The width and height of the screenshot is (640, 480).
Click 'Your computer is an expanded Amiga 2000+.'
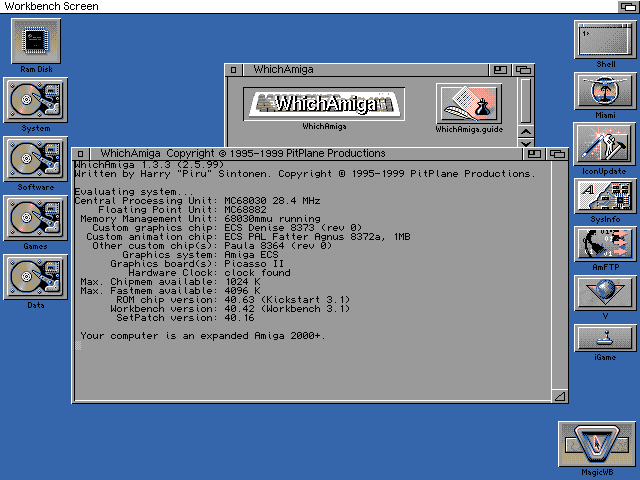pos(202,336)
